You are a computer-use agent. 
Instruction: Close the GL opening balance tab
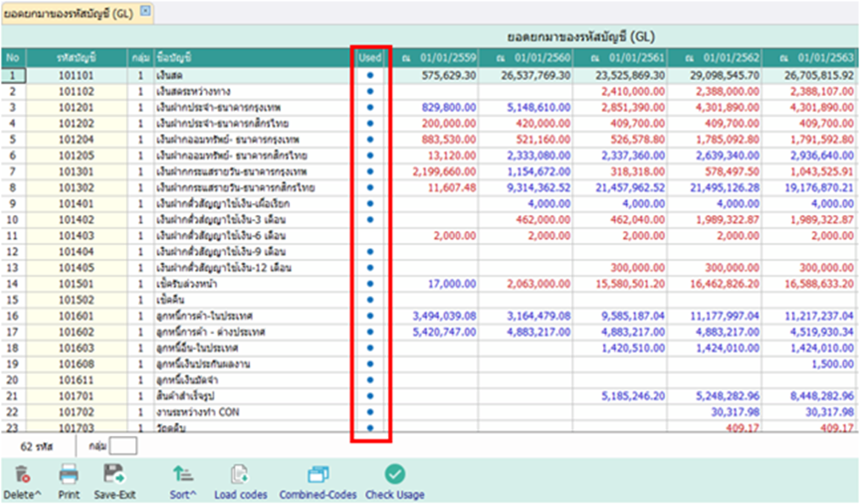click(145, 11)
